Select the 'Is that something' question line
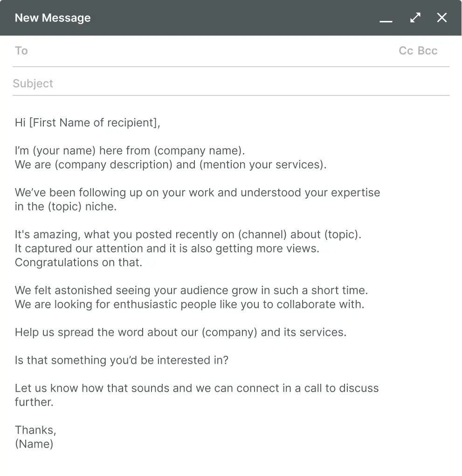The height and width of the screenshot is (476, 462). 121,360
